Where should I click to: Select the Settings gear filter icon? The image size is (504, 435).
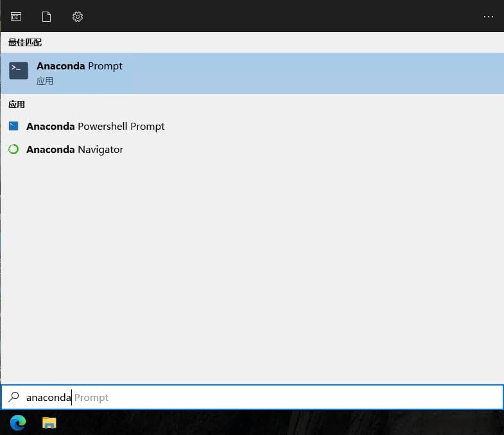pyautogui.click(x=78, y=17)
